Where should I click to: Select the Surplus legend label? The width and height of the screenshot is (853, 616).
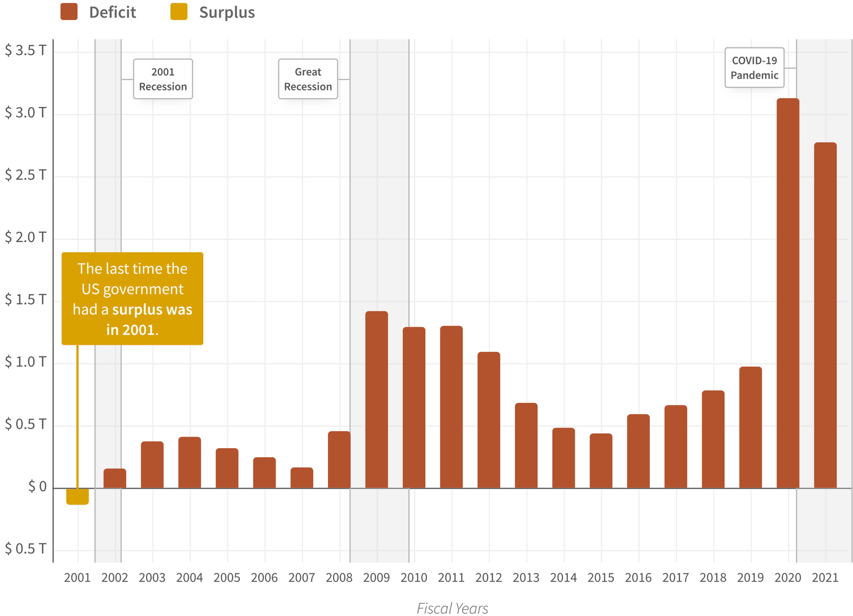pyautogui.click(x=227, y=12)
